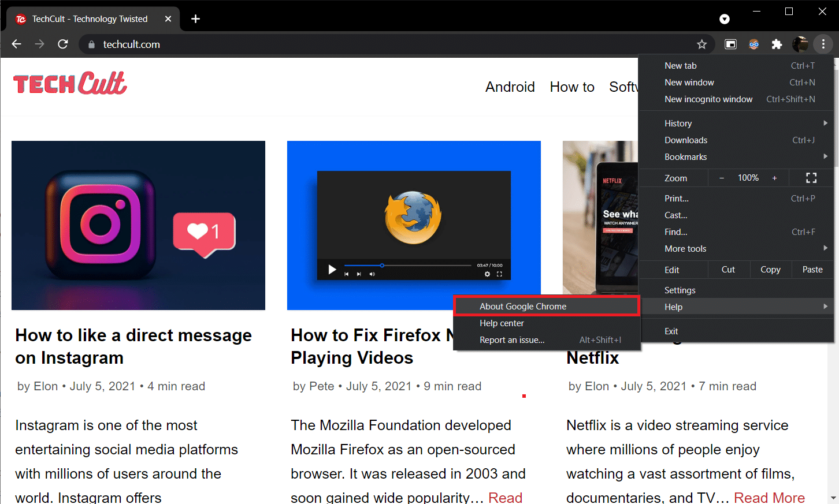The image size is (839, 504).
Task: Click the techcult.com address bar
Action: (347, 44)
